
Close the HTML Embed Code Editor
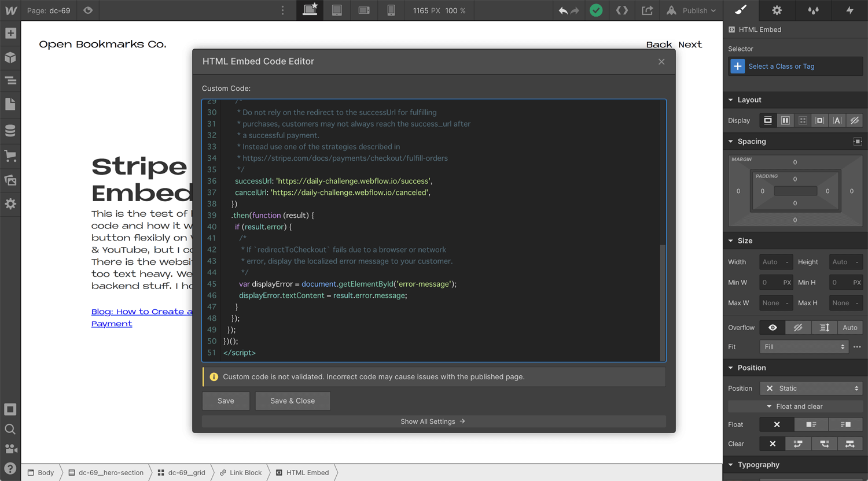tap(661, 62)
